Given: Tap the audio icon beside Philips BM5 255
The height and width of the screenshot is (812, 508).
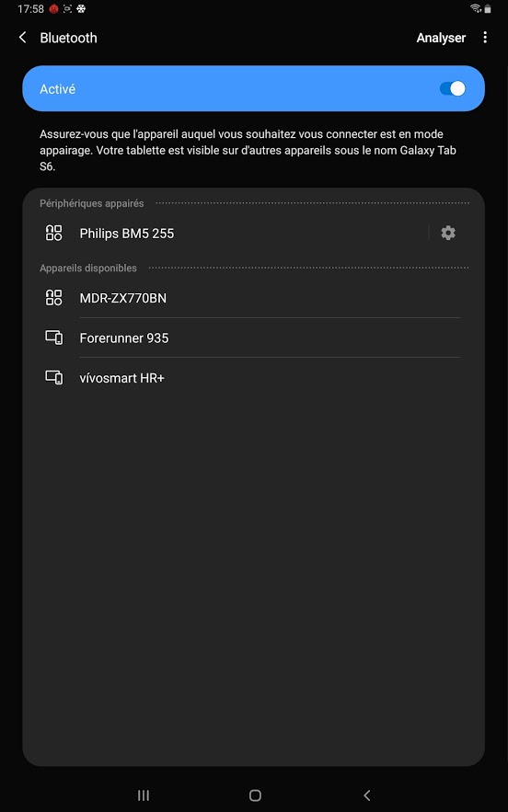Looking at the screenshot, I should [54, 233].
